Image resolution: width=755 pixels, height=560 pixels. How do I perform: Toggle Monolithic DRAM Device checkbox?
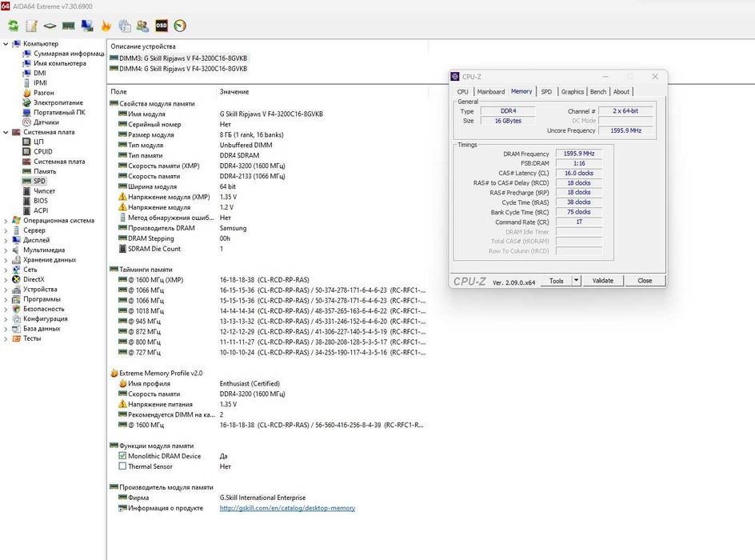(x=122, y=456)
